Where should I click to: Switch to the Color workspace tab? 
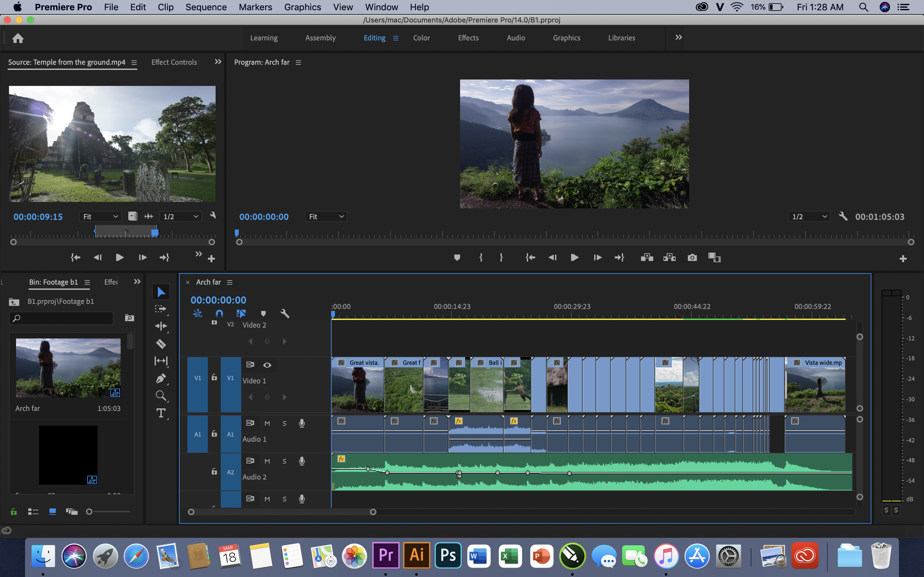point(421,38)
